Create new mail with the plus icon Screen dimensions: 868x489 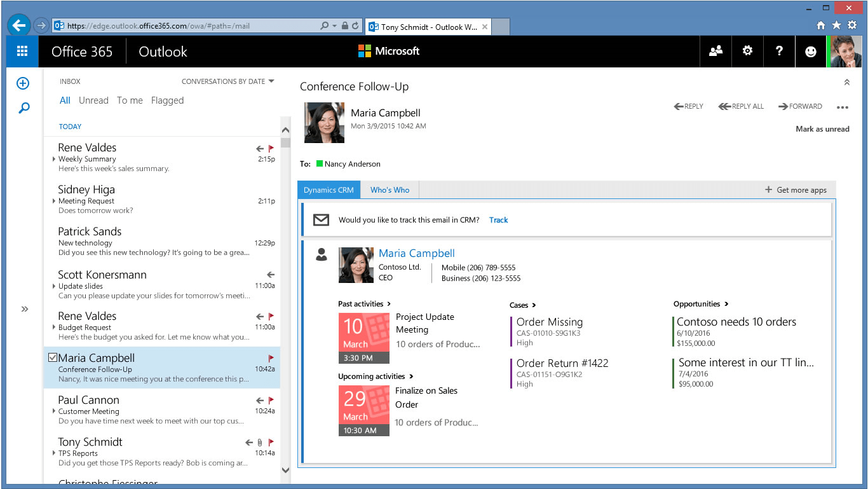(23, 83)
